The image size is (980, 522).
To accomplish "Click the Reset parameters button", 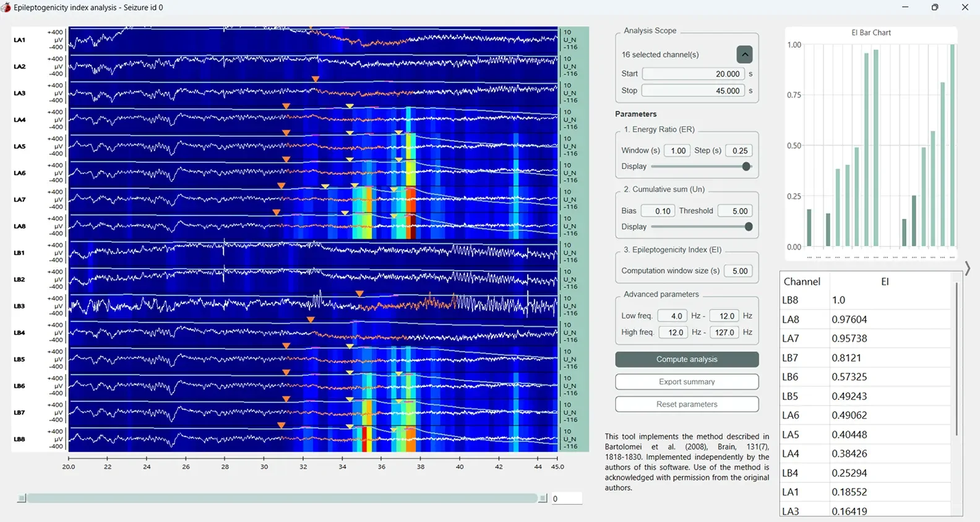I will coord(687,404).
